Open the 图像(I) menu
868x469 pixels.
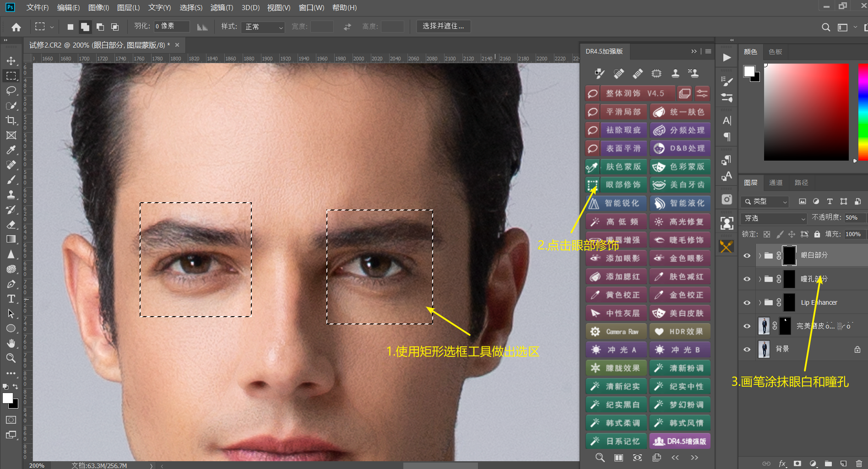coord(98,8)
